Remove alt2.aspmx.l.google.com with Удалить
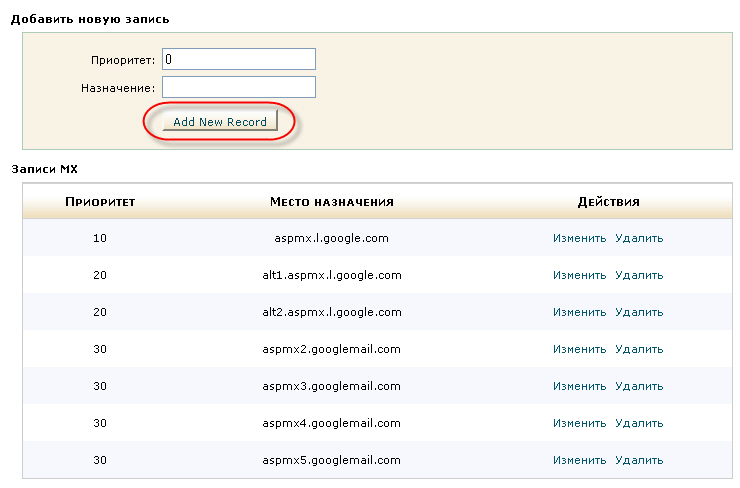Viewport: 740px width, 488px height. [x=639, y=312]
